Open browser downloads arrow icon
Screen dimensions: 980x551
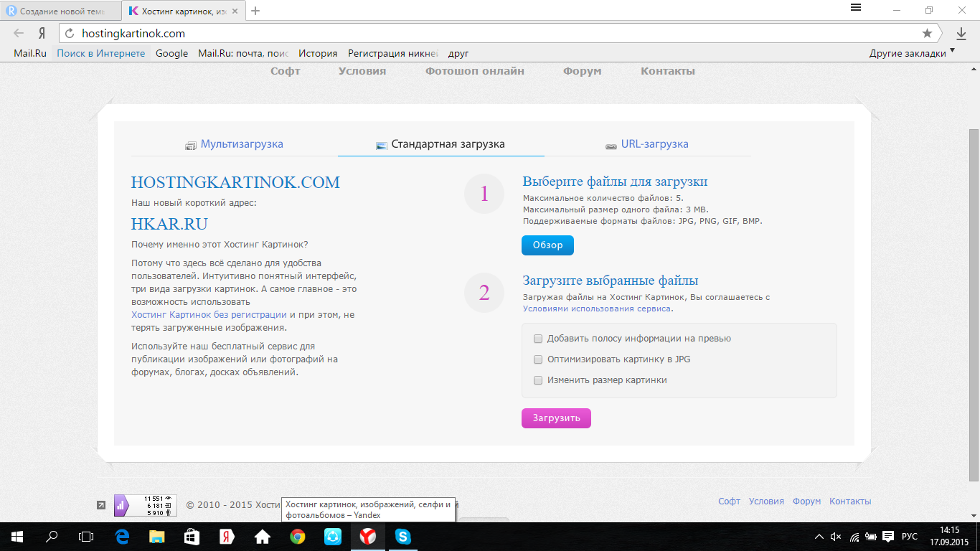961,34
